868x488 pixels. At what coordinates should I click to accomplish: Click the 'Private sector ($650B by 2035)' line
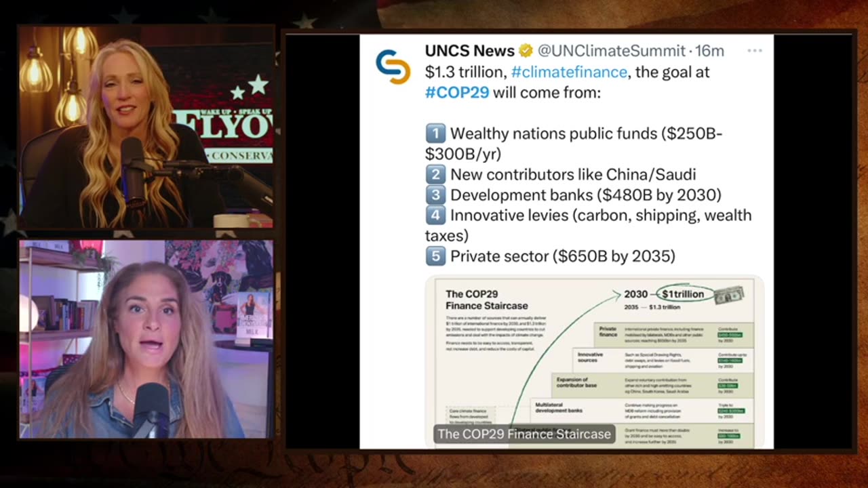point(550,256)
